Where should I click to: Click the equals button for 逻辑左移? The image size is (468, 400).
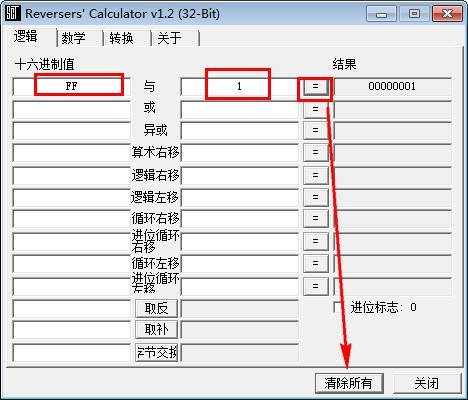coord(315,197)
